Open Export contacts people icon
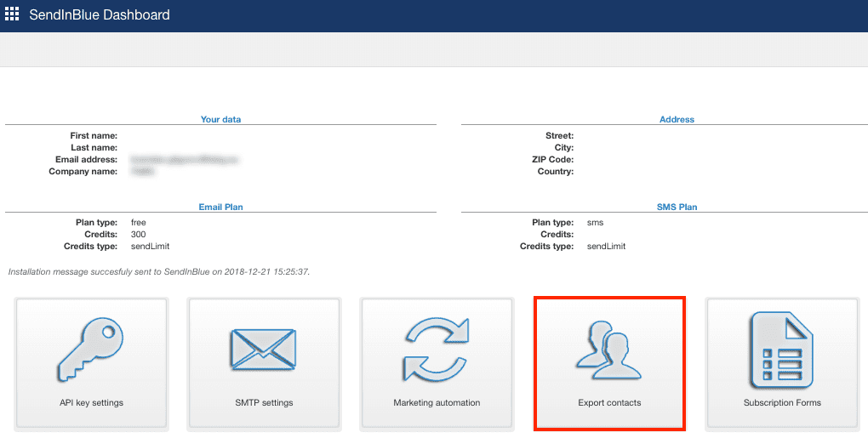This screenshot has height=438, width=868. click(609, 350)
